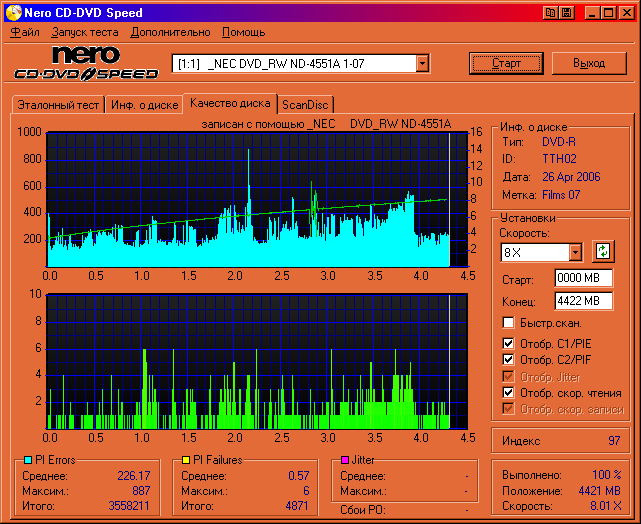
Task: Open the Файл menu
Action: point(25,32)
